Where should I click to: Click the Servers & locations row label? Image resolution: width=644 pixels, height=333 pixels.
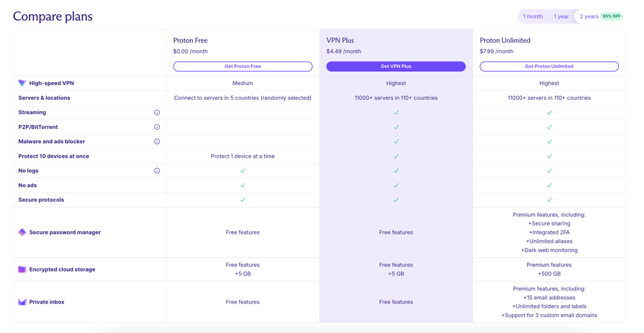[45, 98]
